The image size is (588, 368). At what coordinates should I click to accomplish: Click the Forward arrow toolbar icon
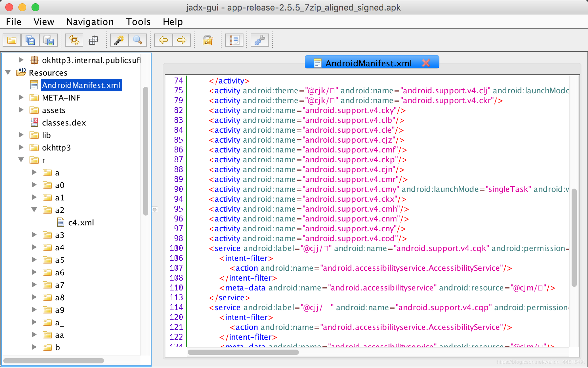point(182,40)
